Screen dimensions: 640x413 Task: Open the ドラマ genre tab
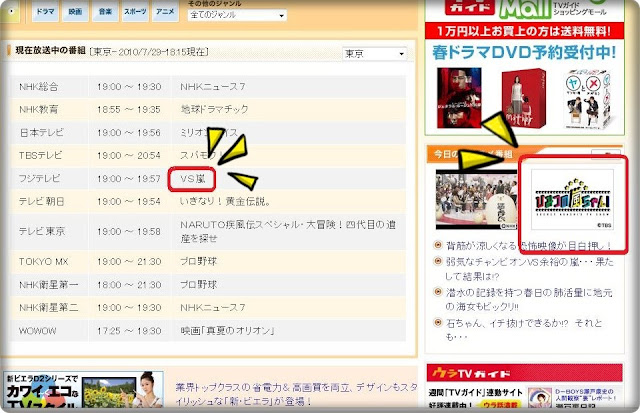[45, 11]
